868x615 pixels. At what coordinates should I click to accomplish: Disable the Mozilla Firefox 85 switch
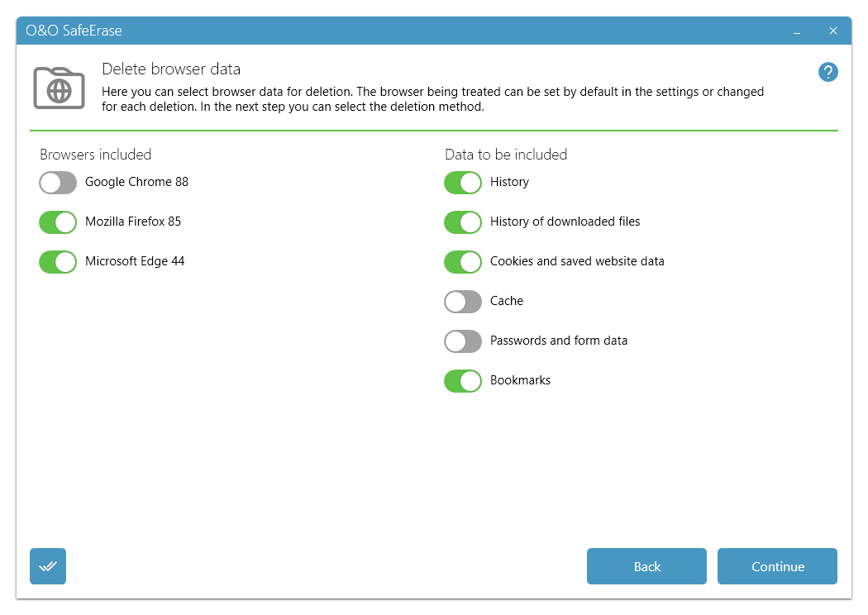pyautogui.click(x=58, y=222)
